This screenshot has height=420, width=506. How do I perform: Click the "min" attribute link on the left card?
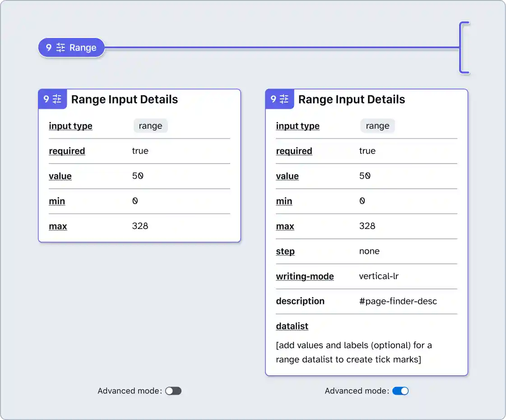(57, 201)
